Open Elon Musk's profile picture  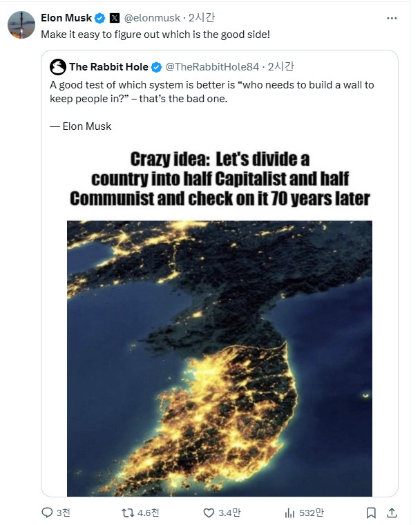pos(21,25)
